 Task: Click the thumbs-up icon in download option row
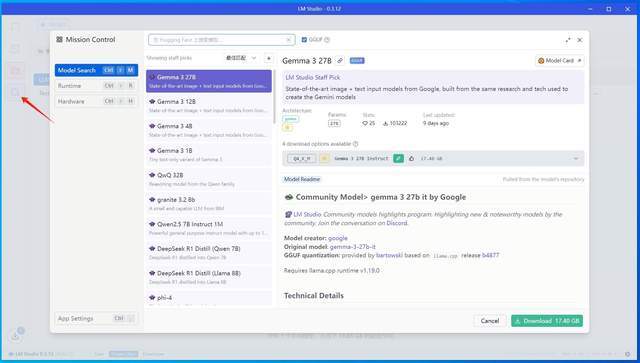click(411, 158)
